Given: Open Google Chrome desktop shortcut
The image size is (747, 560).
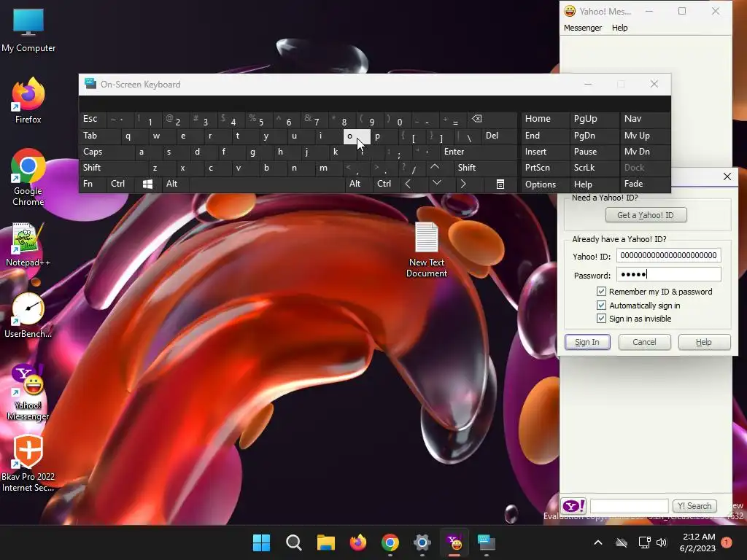Looking at the screenshot, I should pyautogui.click(x=28, y=177).
